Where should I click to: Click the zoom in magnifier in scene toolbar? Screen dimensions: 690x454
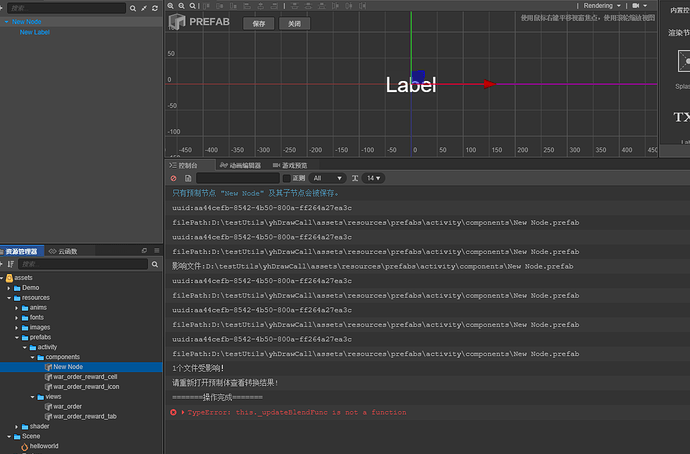(x=170, y=6)
